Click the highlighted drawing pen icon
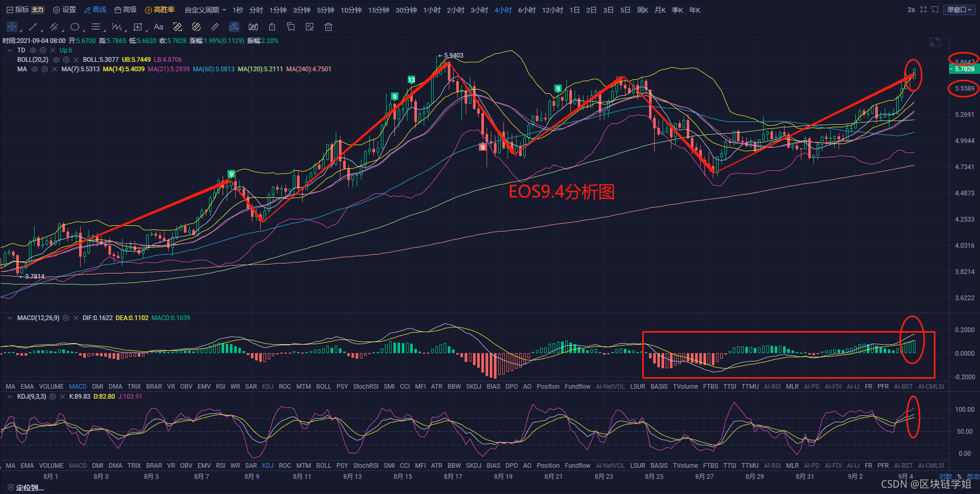 [x=234, y=27]
